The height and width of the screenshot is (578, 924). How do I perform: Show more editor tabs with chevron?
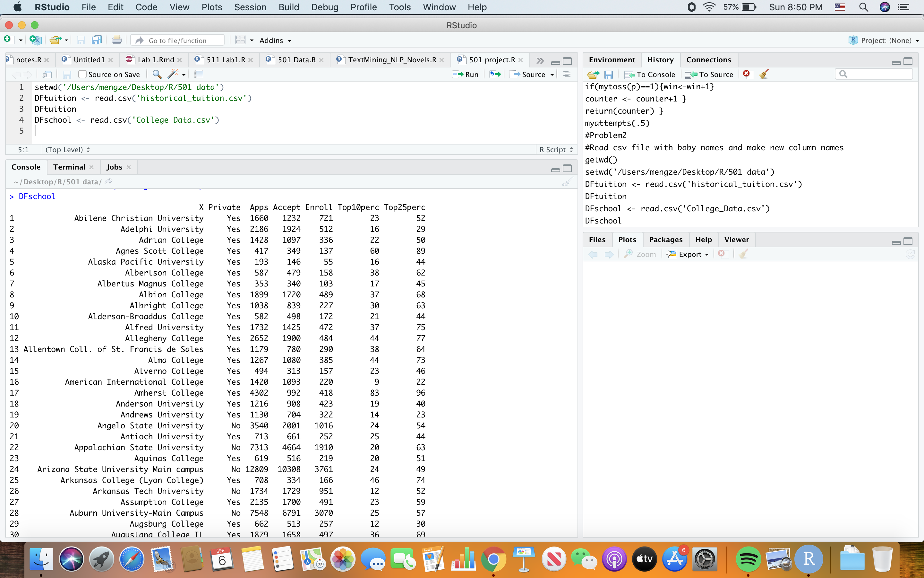point(540,60)
